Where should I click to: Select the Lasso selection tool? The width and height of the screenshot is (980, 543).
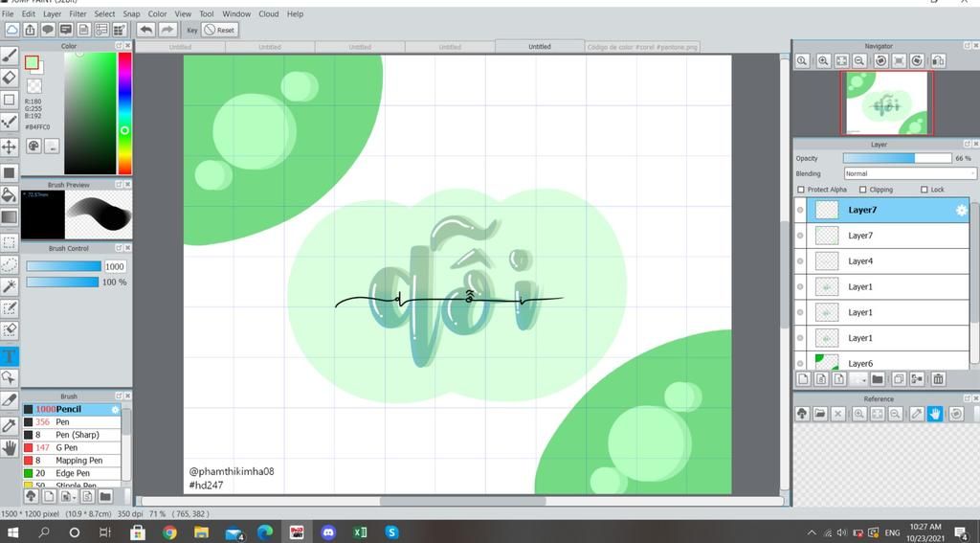coord(9,264)
